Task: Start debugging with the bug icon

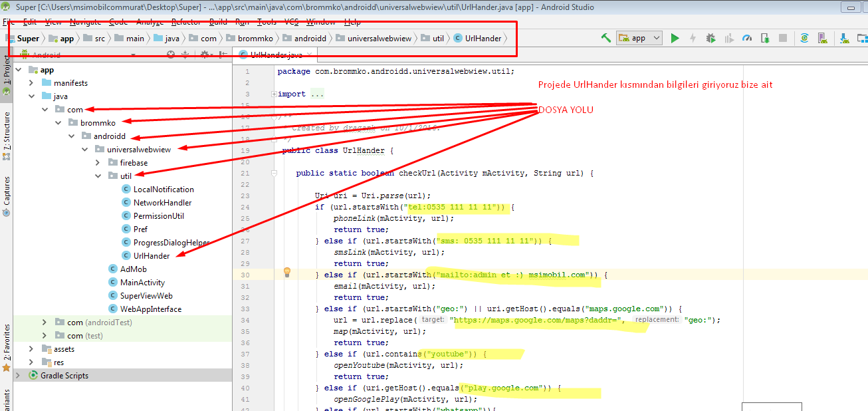Action: tap(711, 38)
